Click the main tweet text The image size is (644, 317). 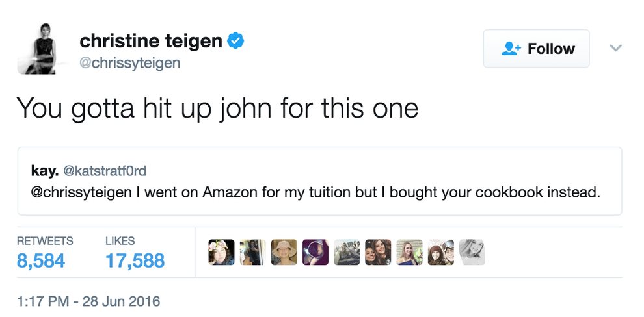click(x=217, y=107)
